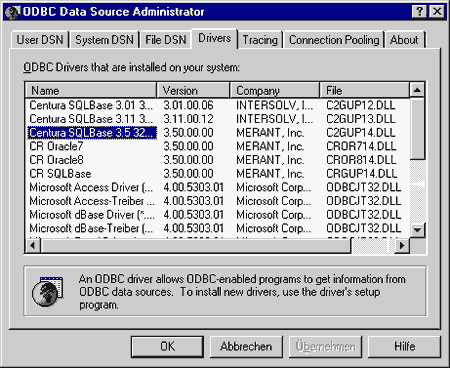Click the ODBC globe icon in title bar
The image size is (450, 368).
pyautogui.click(x=13, y=12)
